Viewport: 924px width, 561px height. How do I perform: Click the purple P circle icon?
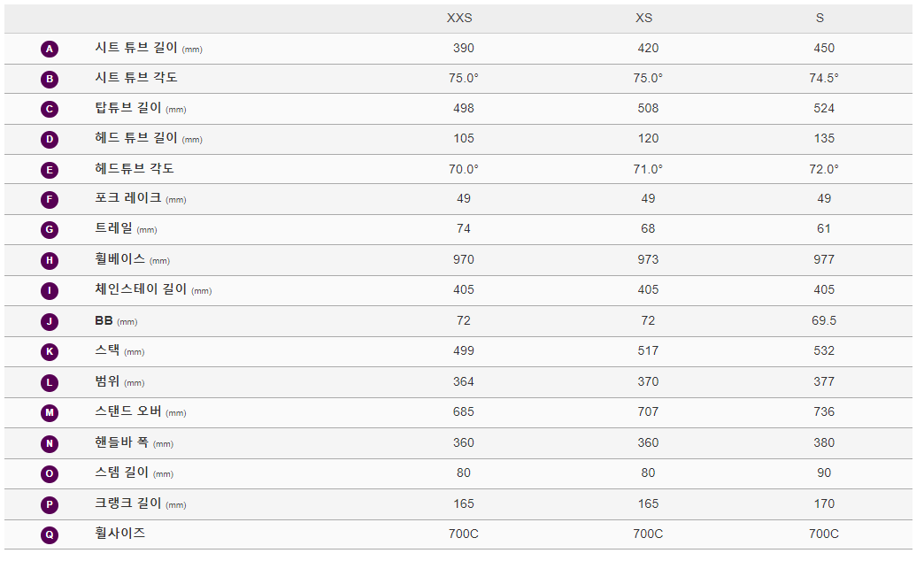click(x=50, y=504)
